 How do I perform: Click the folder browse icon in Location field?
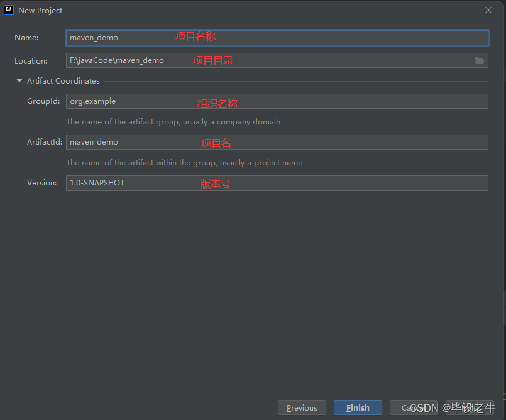(480, 60)
